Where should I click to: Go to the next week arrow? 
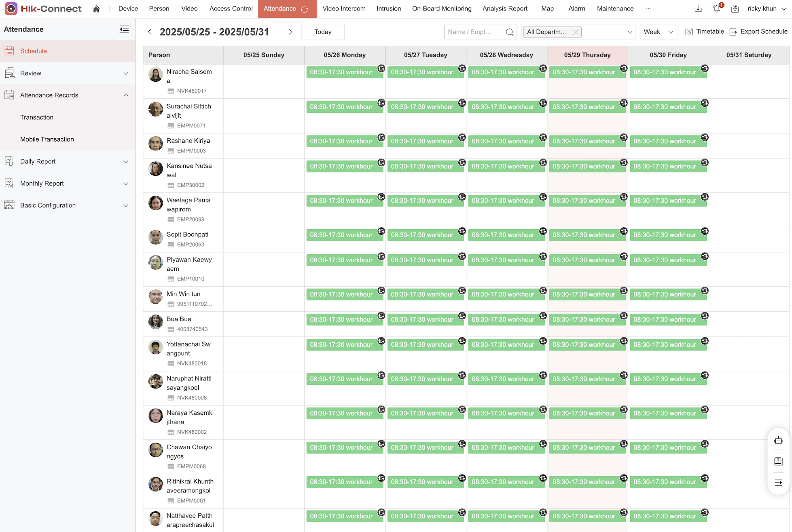290,32
